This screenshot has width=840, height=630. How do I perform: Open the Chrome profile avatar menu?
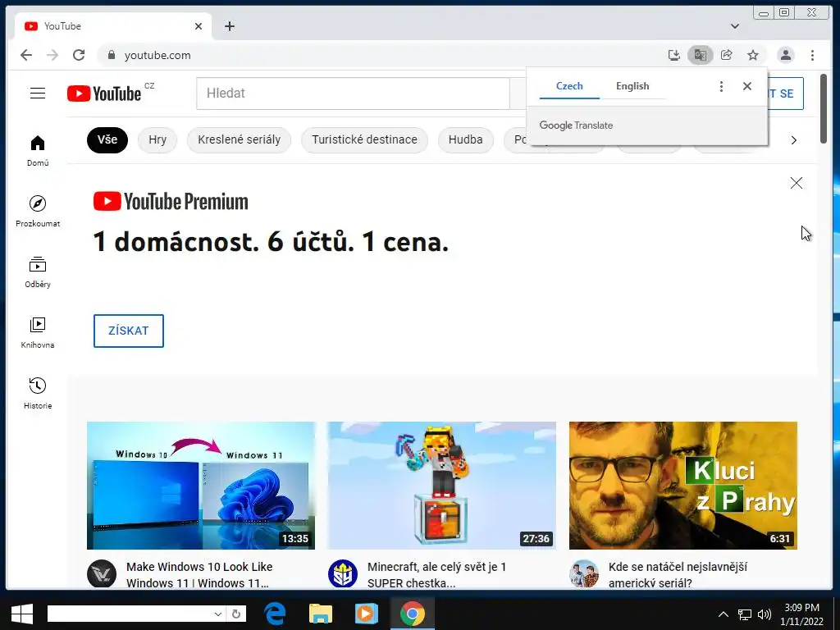click(785, 55)
